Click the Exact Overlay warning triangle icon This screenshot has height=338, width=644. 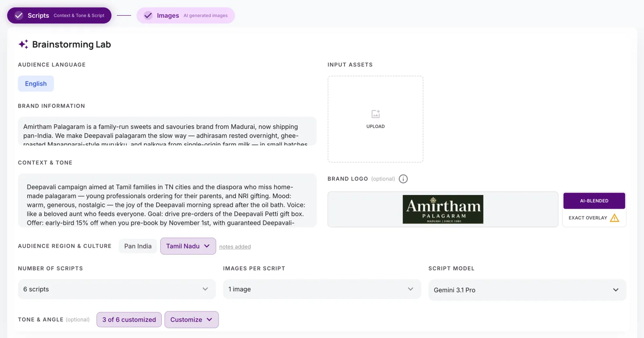[x=614, y=218]
